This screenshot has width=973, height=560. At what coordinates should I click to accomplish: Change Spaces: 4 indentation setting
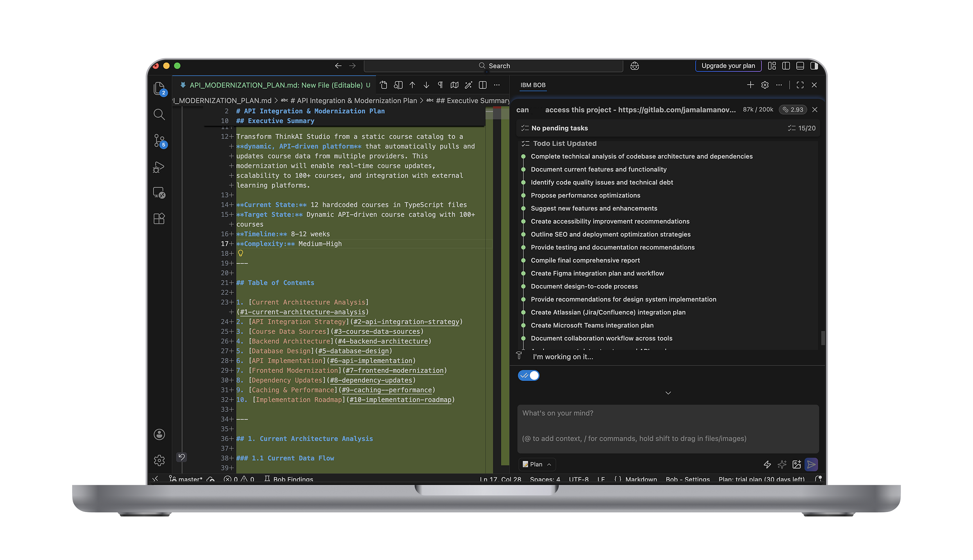[x=545, y=479]
